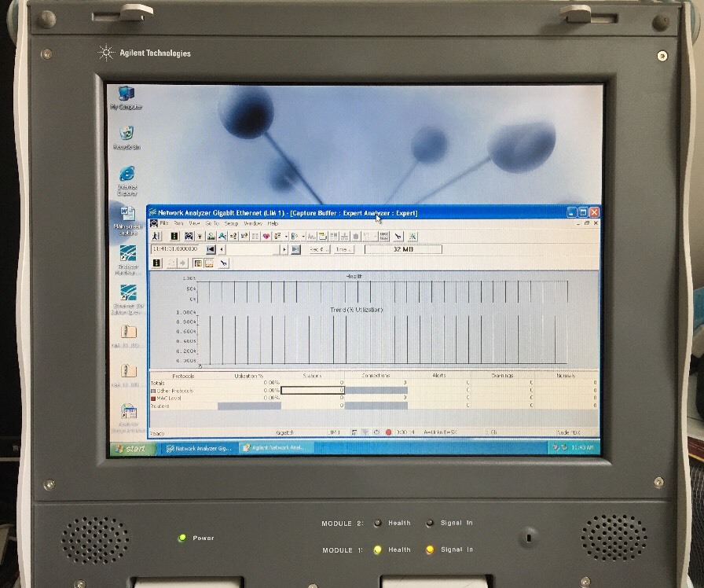
Task: Click the traffic light icon on toolbar
Action: [x=174, y=236]
